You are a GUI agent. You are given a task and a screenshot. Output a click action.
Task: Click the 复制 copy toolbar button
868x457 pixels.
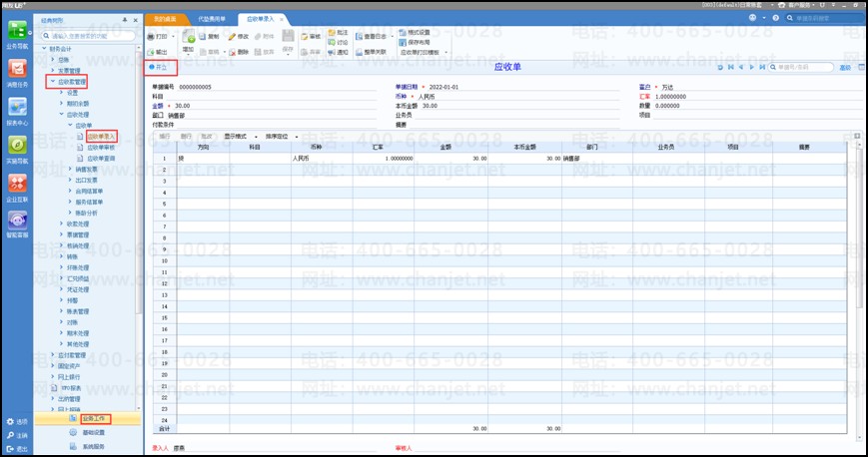coord(209,36)
